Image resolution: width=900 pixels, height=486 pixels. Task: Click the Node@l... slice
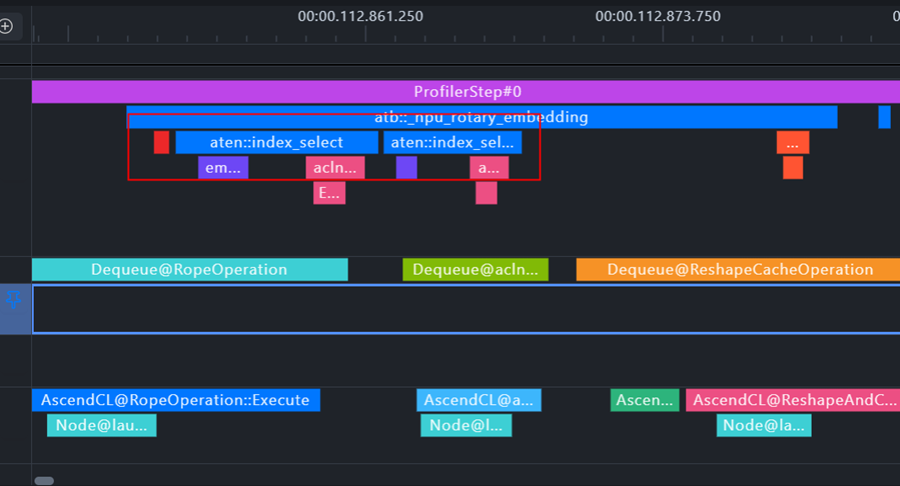click(466, 425)
